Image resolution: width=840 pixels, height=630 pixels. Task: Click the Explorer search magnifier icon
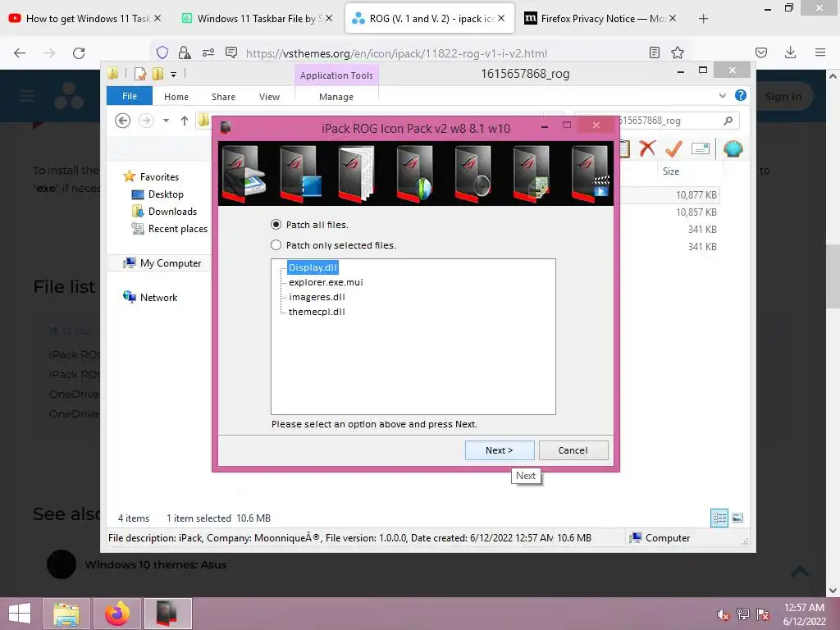click(x=728, y=121)
